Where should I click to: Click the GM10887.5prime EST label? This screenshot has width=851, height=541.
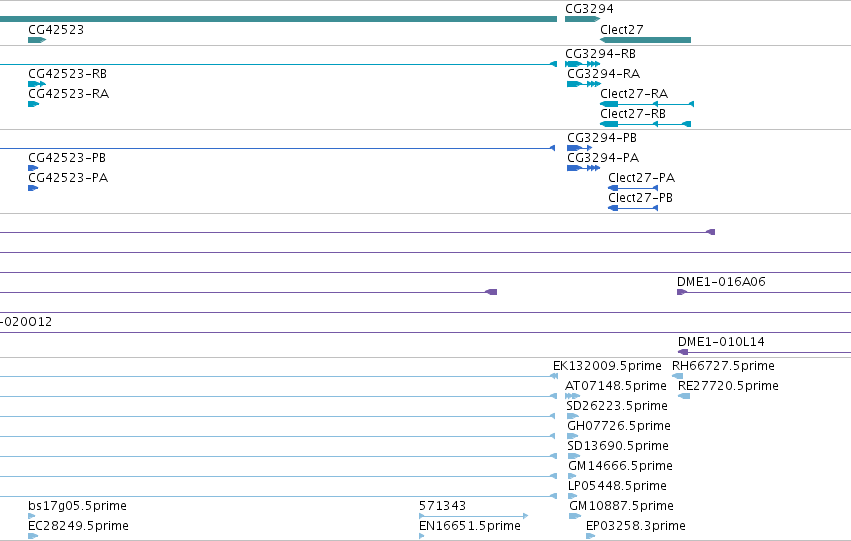point(621,506)
